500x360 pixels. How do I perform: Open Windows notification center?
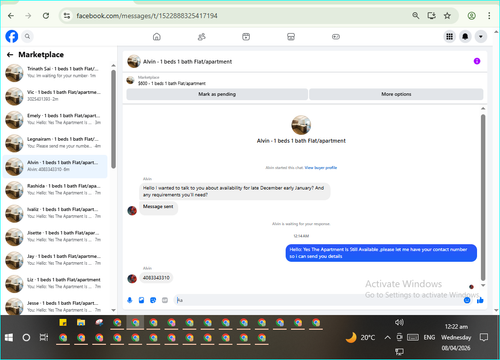484,337
